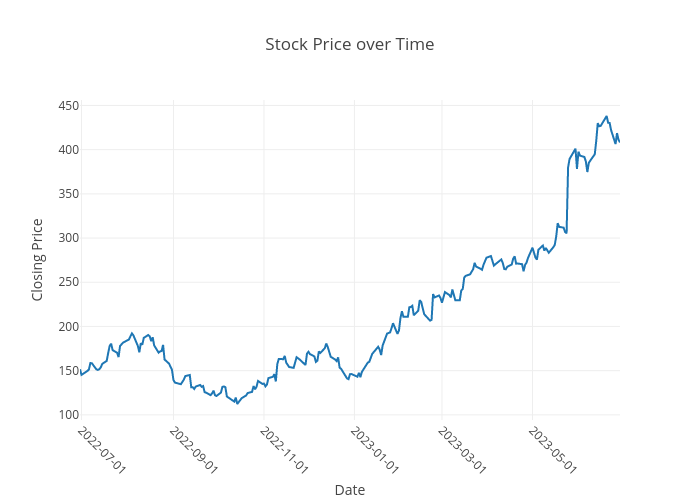Select the 2023-05-01 date tick label

(552, 449)
